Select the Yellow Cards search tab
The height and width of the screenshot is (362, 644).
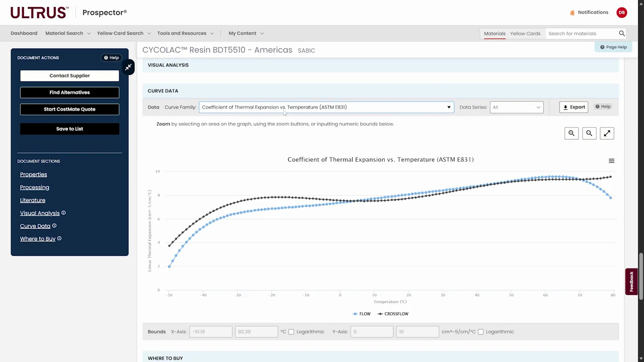click(x=525, y=34)
